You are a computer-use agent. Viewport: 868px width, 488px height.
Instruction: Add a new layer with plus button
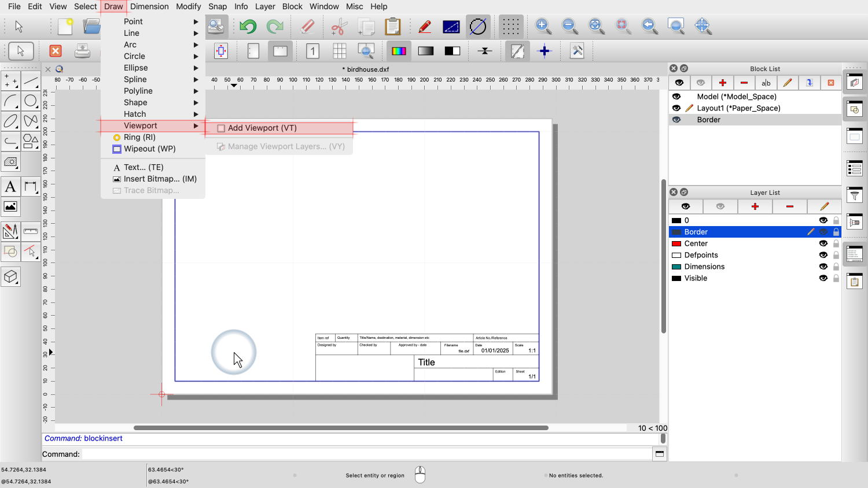(x=755, y=206)
